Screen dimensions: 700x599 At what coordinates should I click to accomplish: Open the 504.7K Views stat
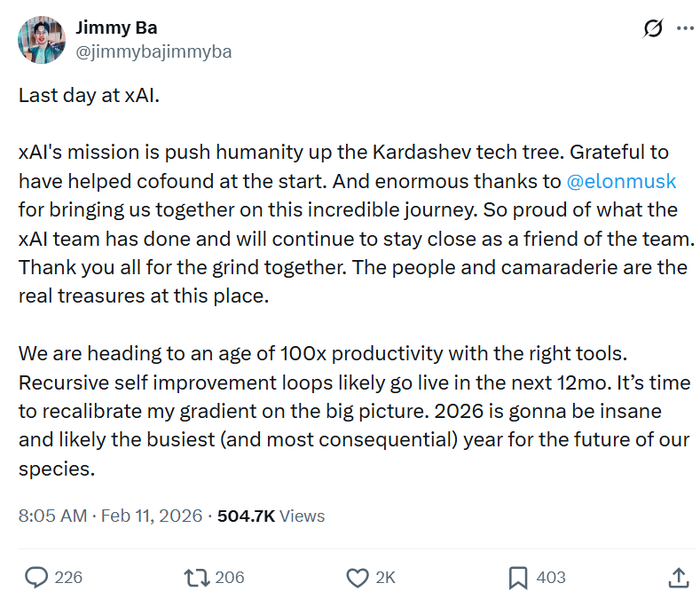coord(270,516)
